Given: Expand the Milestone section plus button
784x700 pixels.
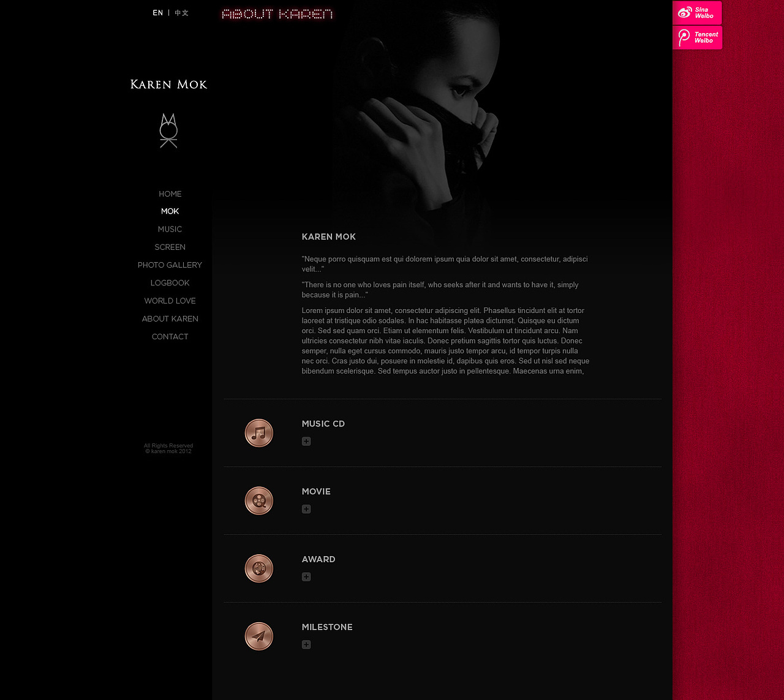Looking at the screenshot, I should pos(306,645).
